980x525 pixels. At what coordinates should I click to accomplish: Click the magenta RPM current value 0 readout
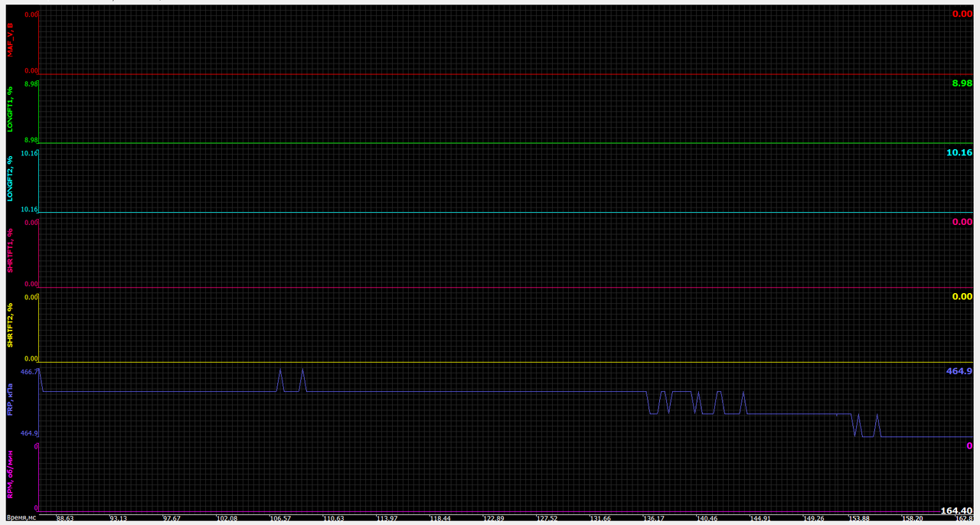point(969,445)
